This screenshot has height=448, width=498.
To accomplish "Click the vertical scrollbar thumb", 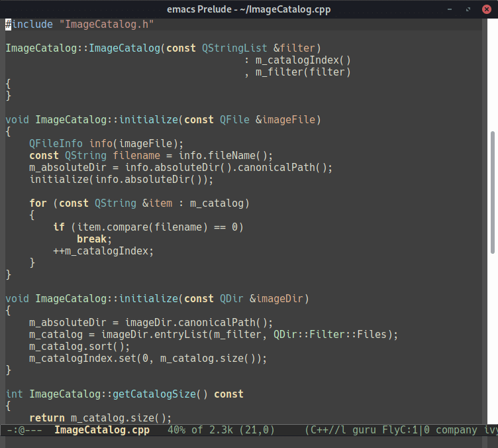I will pos(492,192).
